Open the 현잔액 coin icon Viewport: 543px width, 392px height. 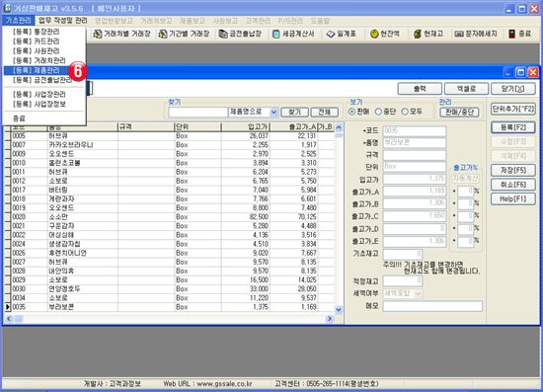click(374, 34)
